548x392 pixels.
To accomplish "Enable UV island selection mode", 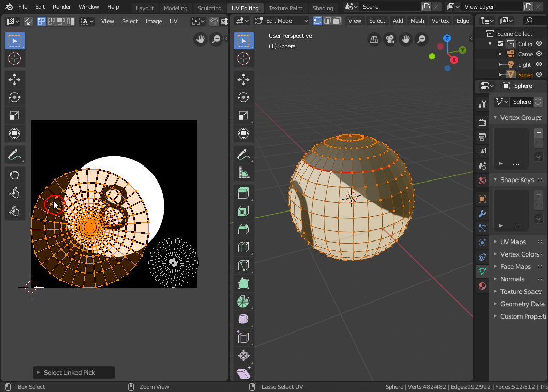I will point(71,21).
